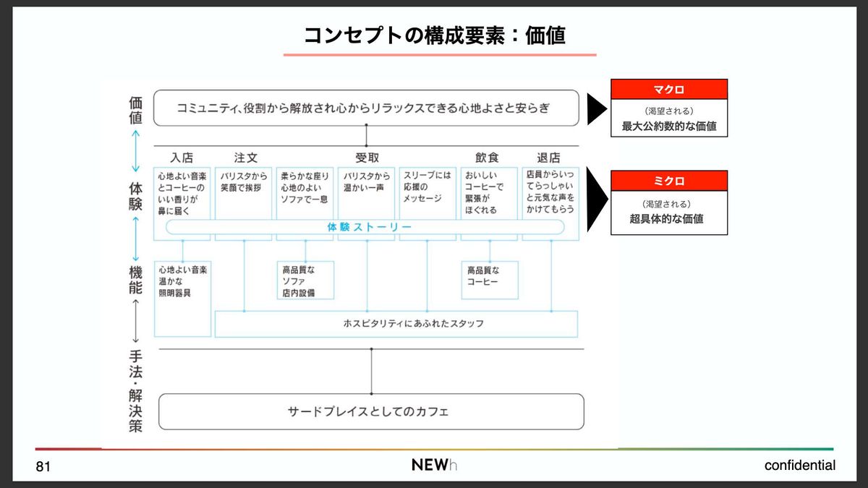Click the slide title コンセプトの構成要素：価値

click(x=434, y=35)
